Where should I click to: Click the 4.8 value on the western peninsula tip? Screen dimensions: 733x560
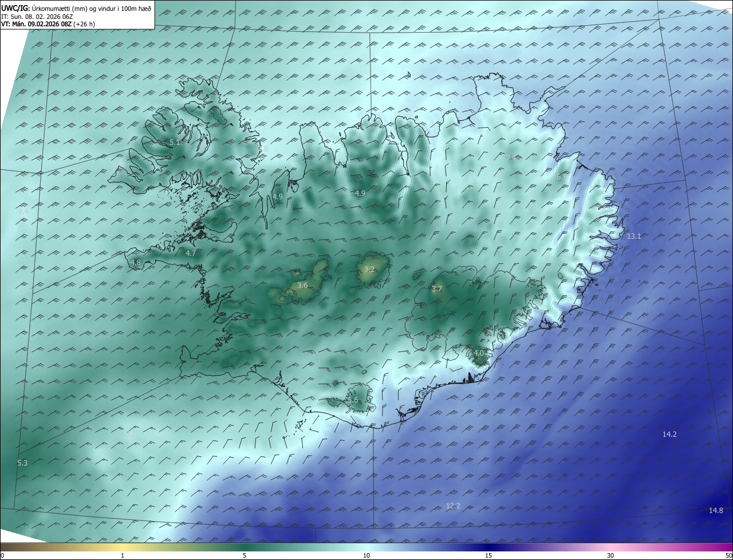(x=136, y=263)
